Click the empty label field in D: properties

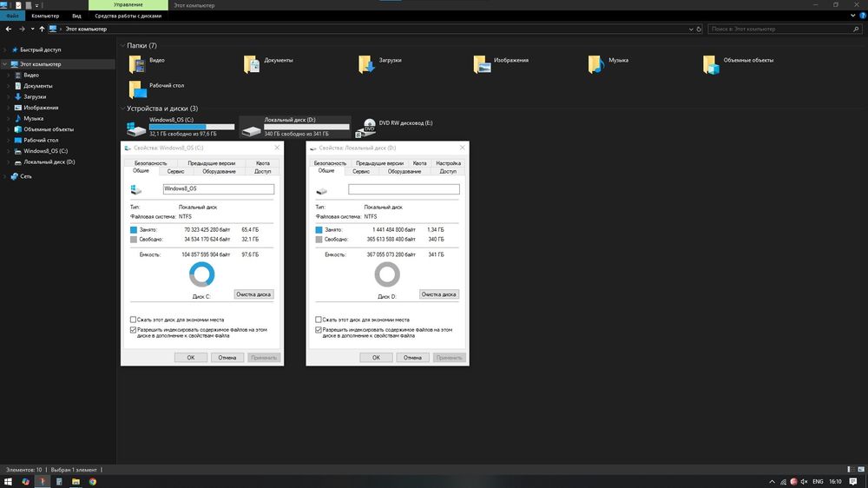[404, 189]
